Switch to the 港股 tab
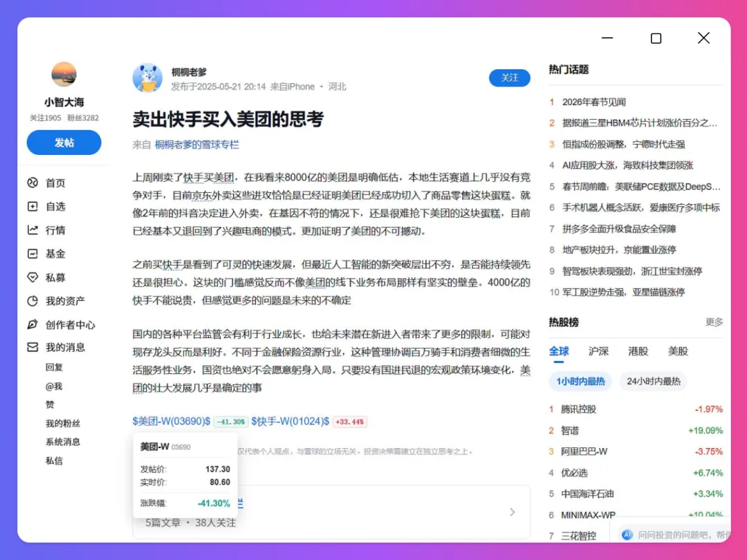This screenshot has width=747, height=560. tap(638, 351)
